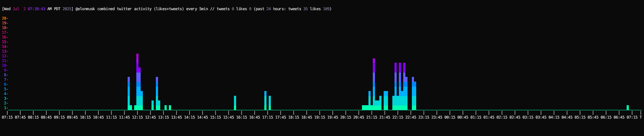644x136 pixels.
Task: Click the height-5 bar just before 17:15
Action: pos(265,100)
